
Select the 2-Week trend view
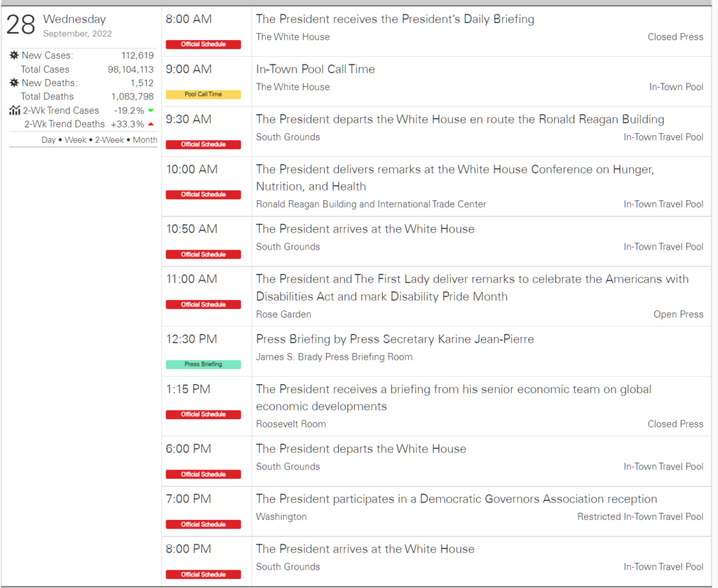coord(110,139)
